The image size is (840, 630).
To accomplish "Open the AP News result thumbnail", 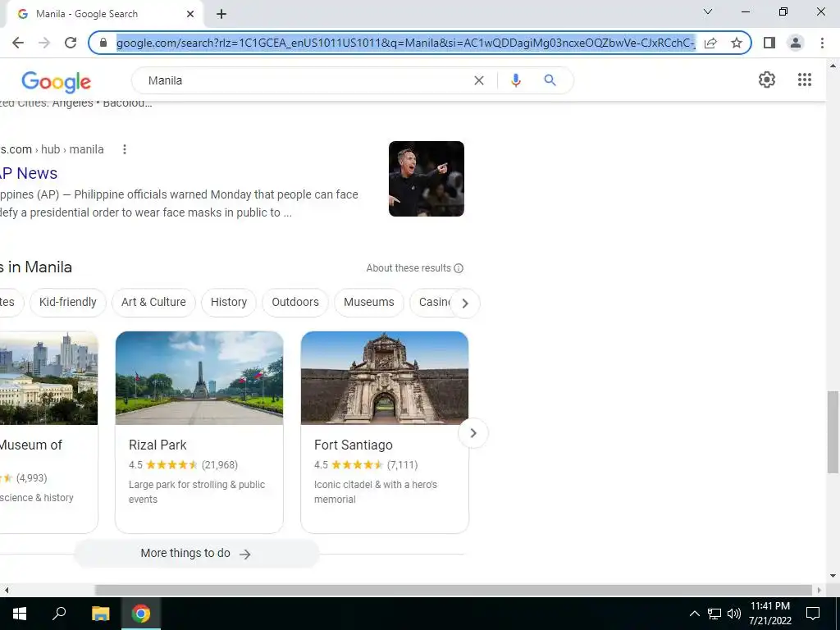I will [427, 179].
